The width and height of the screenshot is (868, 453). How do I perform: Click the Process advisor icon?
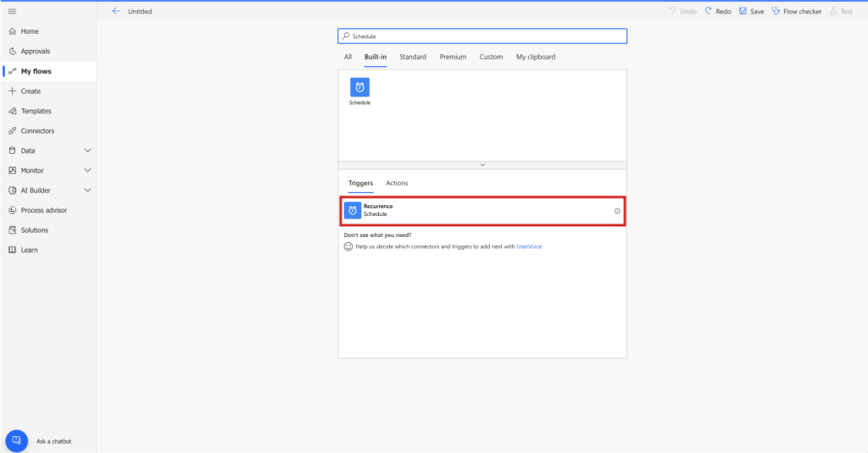(x=12, y=210)
